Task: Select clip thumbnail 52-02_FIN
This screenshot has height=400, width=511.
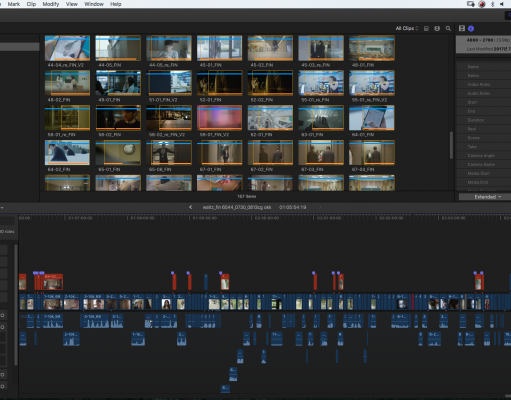Action: click(x=270, y=83)
